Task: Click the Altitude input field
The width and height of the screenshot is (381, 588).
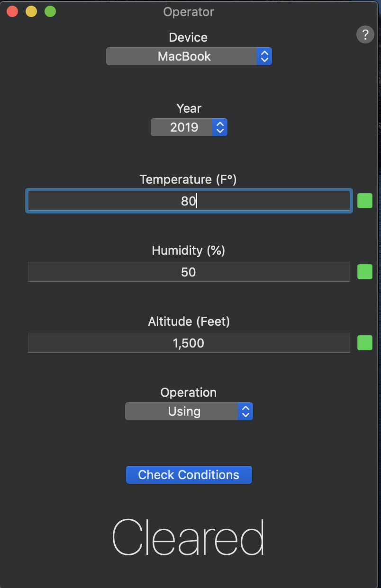Action: [x=189, y=343]
